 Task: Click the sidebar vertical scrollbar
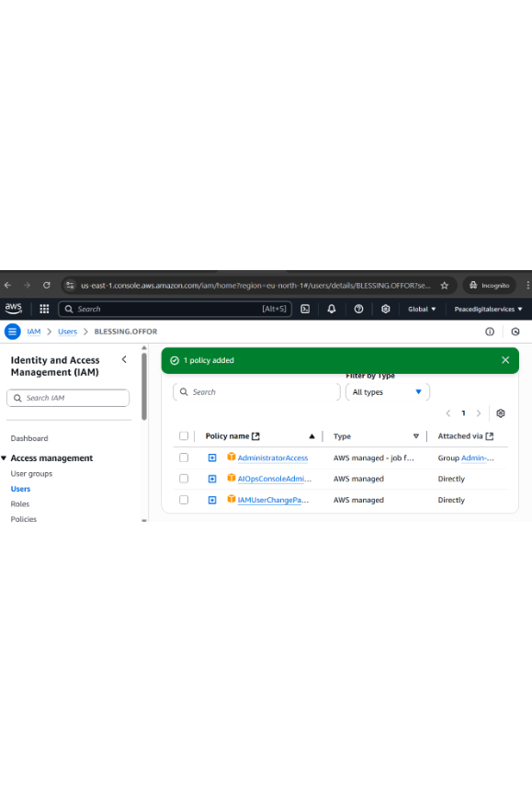144,387
